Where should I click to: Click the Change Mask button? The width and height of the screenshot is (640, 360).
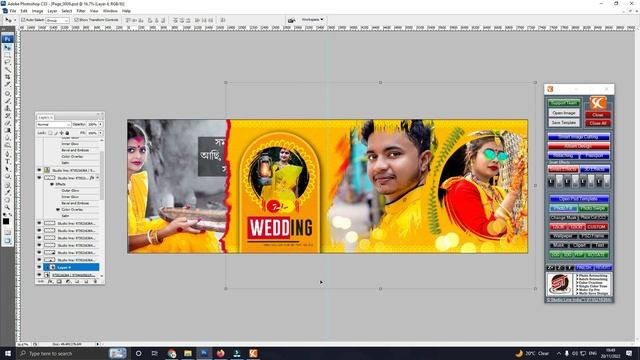click(x=564, y=218)
